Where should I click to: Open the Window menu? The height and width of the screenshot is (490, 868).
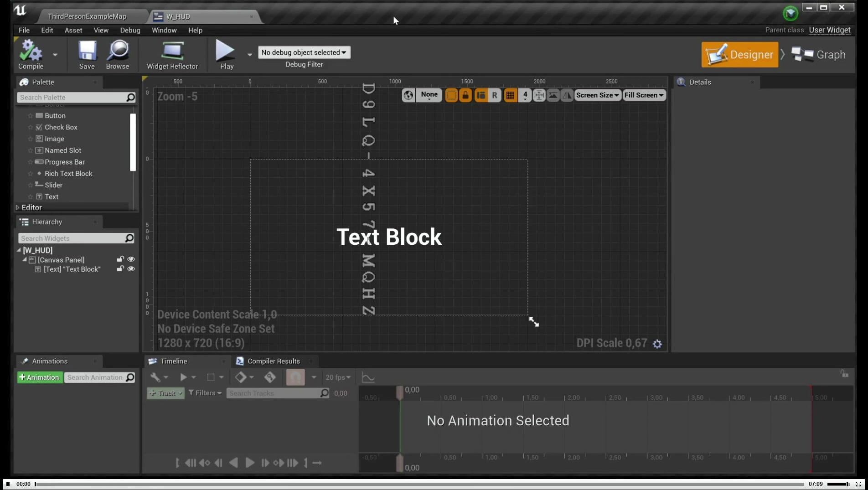pyautogui.click(x=164, y=30)
